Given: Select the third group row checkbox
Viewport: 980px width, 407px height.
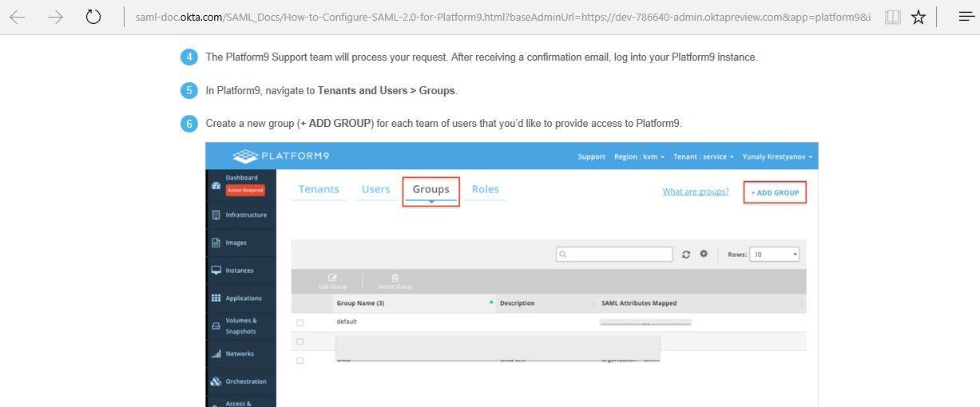Looking at the screenshot, I should point(300,361).
